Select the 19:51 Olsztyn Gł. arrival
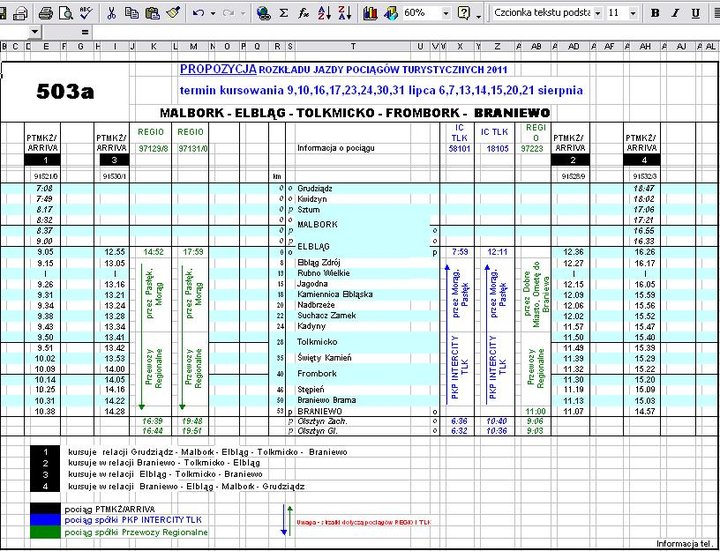This screenshot has height=551, width=720. tap(191, 431)
